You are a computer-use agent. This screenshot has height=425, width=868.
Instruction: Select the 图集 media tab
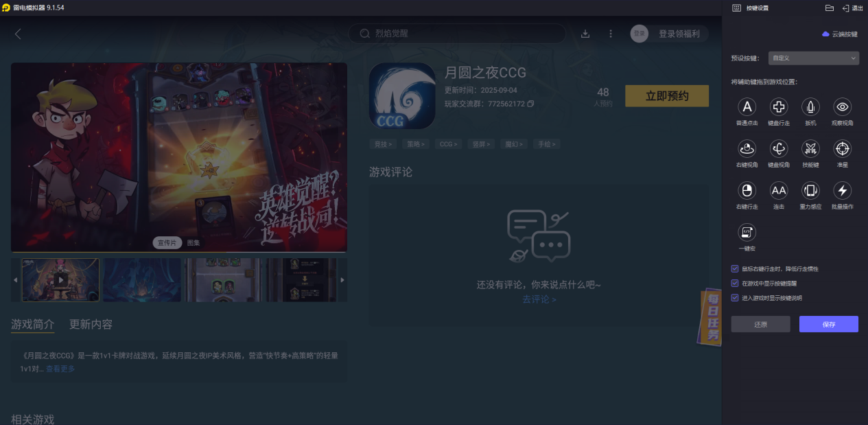193,243
